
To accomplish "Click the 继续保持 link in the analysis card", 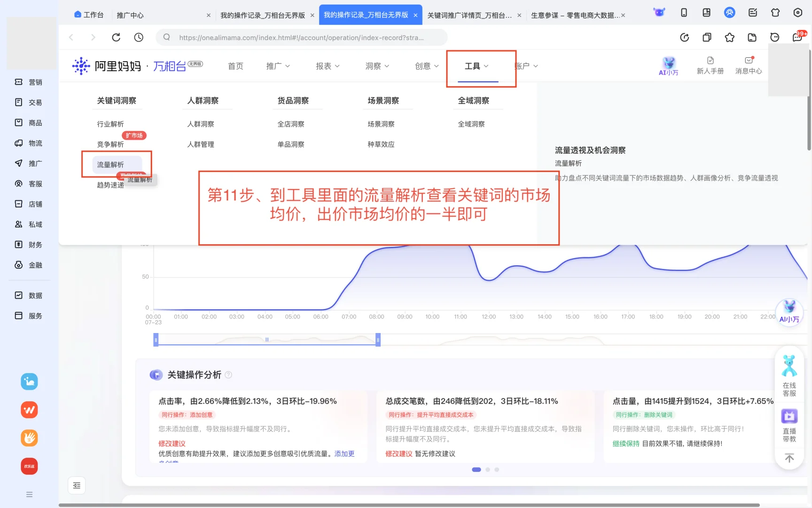I will point(626,443).
